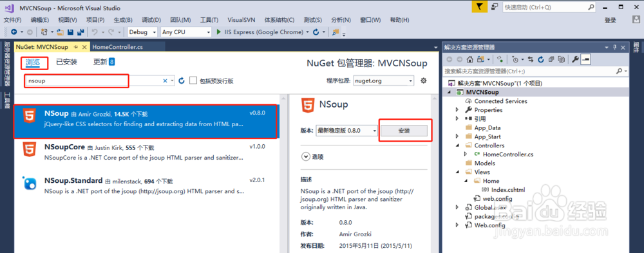Viewport: 644px width, 253px height.
Task: Click the account icon beside 登录
Action: (637, 20)
